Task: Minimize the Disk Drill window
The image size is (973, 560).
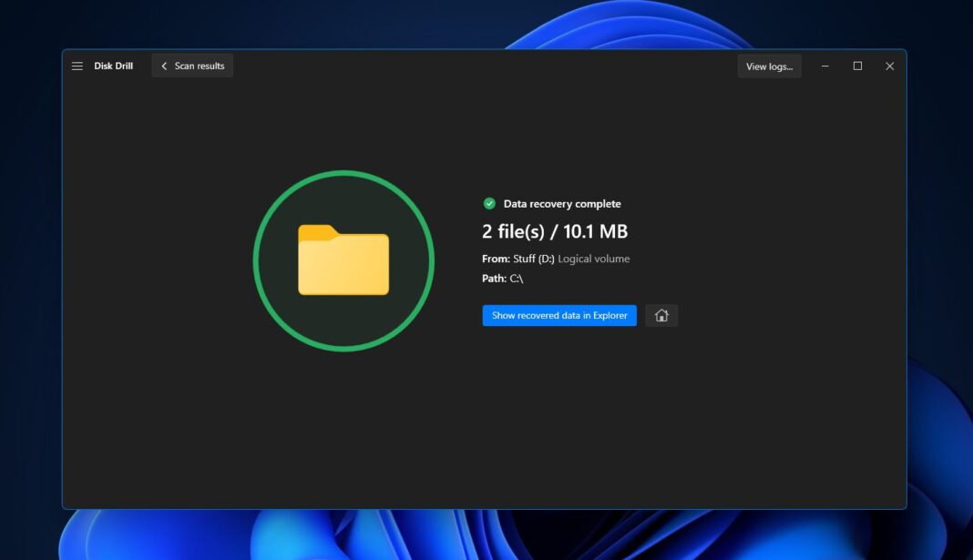Action: (824, 66)
